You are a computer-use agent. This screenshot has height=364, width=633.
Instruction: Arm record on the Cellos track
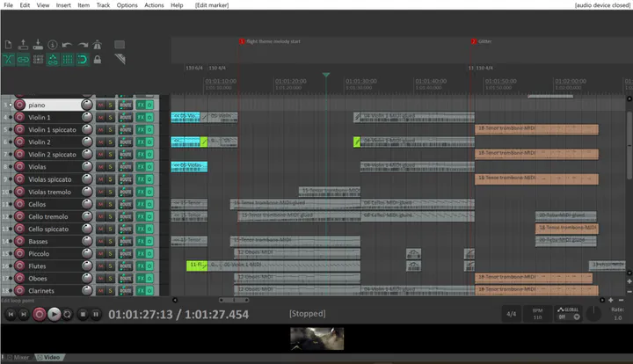(19, 204)
